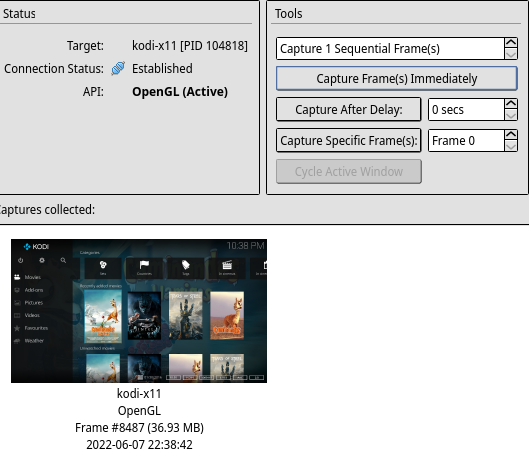Click the Capture After Delay button

click(349, 109)
